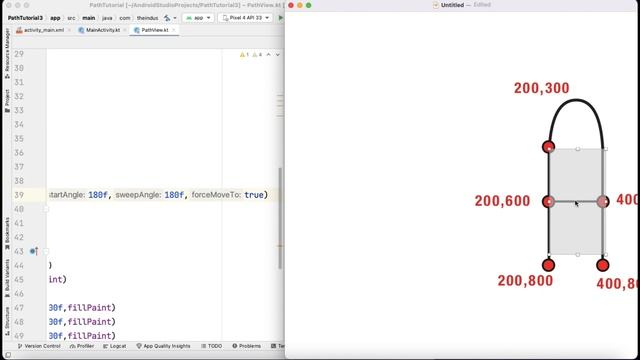Open the Resource Manager side panel
The image size is (640, 360).
(7, 53)
